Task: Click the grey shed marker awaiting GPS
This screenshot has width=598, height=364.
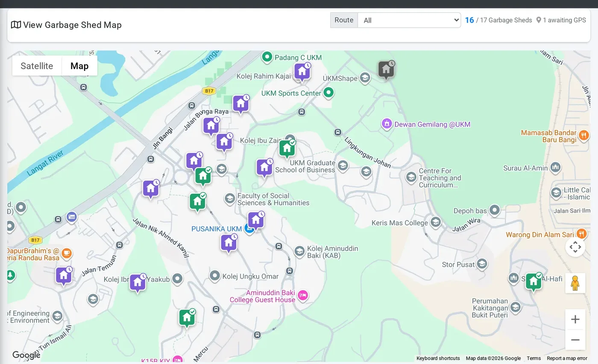Action: pos(386,70)
